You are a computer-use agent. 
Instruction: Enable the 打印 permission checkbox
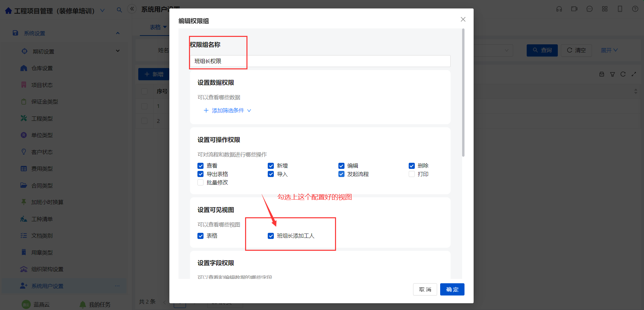pos(412,174)
